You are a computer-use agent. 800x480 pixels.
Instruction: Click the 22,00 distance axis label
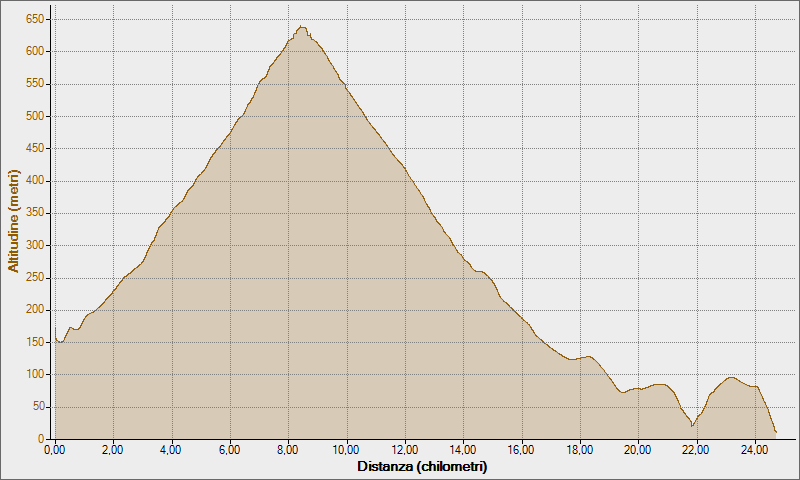696,450
